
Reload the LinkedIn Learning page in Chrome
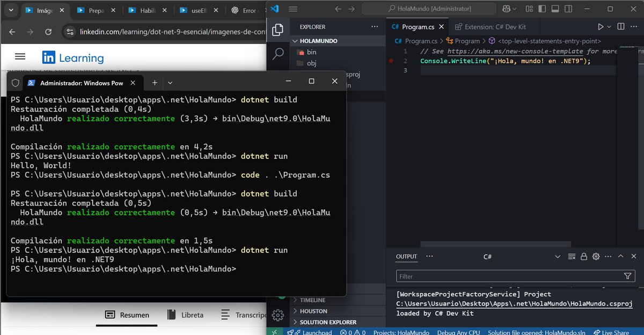pyautogui.click(x=48, y=32)
